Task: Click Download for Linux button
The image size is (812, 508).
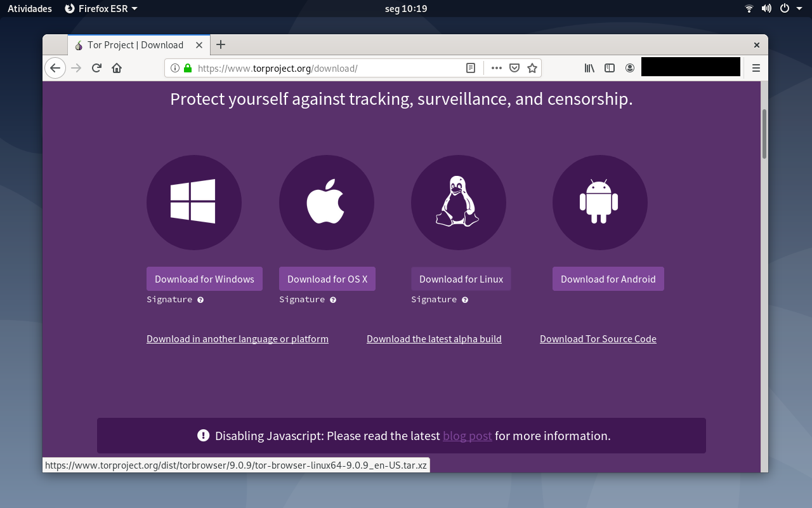Action: [x=461, y=279]
